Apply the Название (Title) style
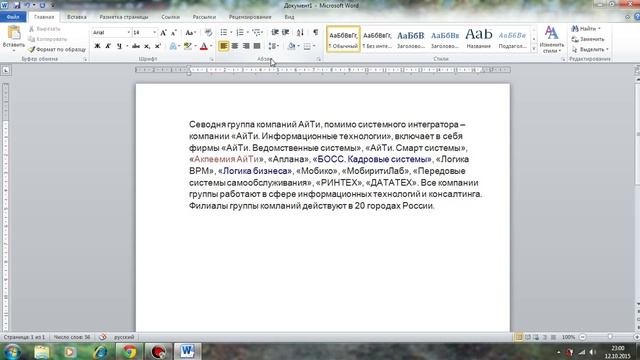This screenshot has width=640, height=360. click(479, 39)
